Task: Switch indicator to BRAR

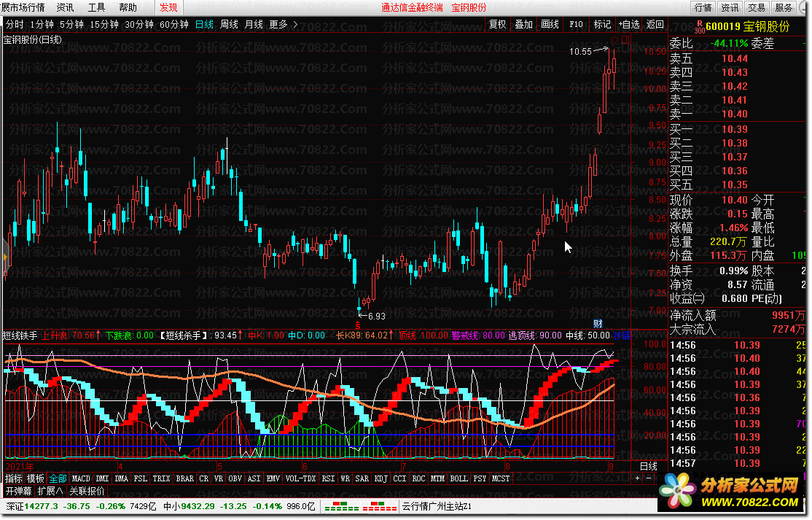Action: [185, 478]
